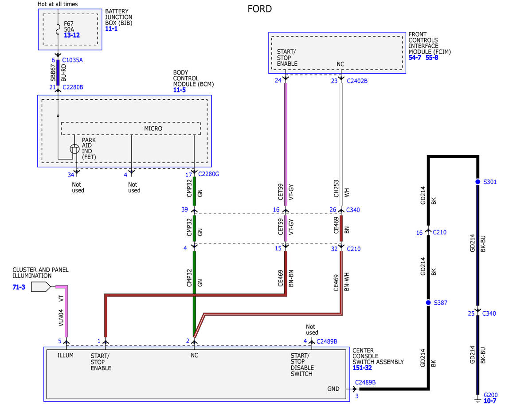The image size is (532, 411).
Task: Click NC terminal in console switch
Action: click(194, 356)
